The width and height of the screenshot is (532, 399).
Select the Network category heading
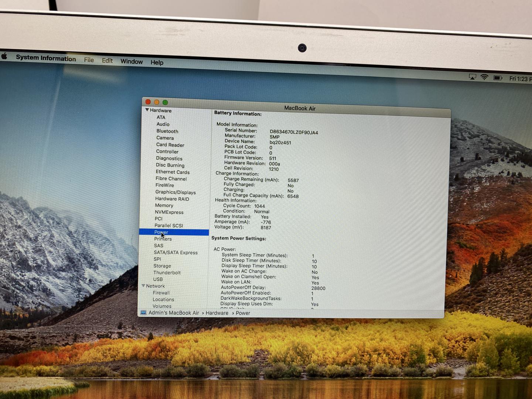155,286
